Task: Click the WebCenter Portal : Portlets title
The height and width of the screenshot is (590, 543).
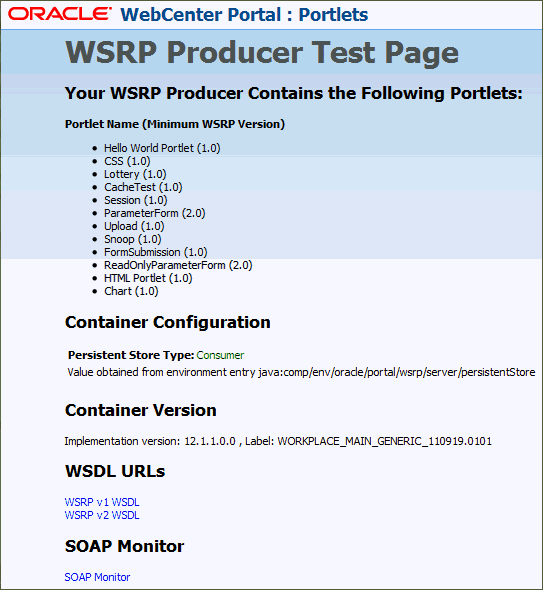Action: pos(244,15)
